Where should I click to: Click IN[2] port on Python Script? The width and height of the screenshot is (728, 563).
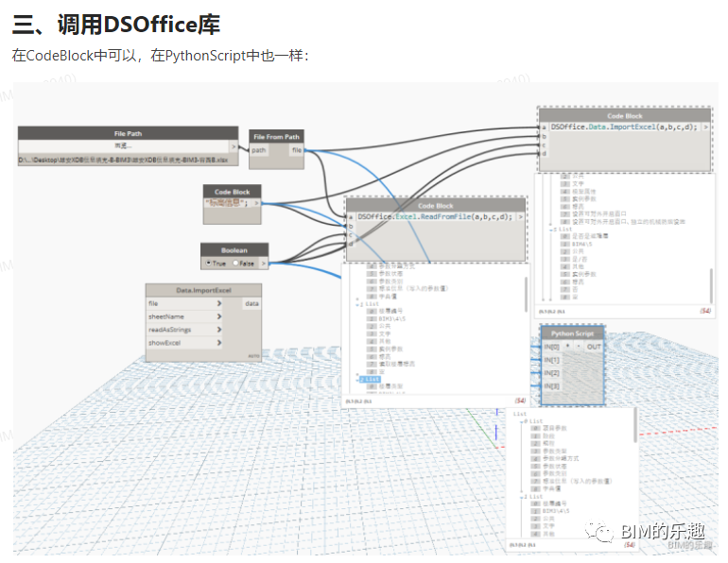[x=551, y=373]
